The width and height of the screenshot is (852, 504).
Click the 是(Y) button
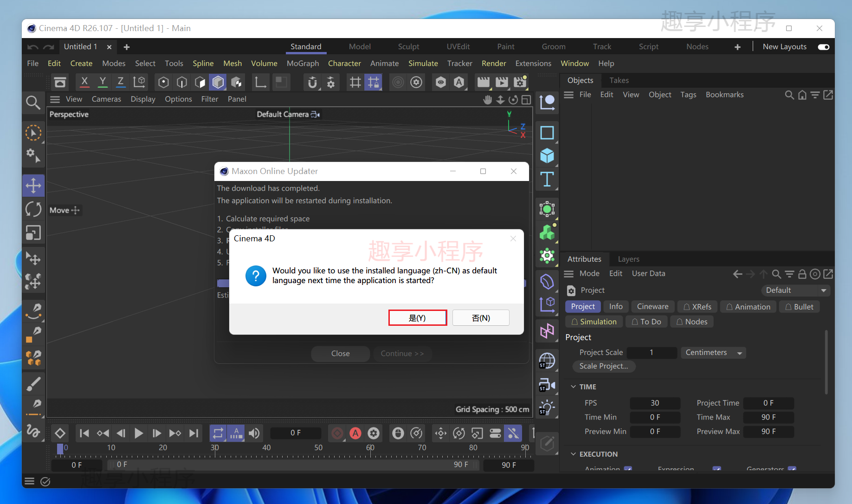point(417,318)
